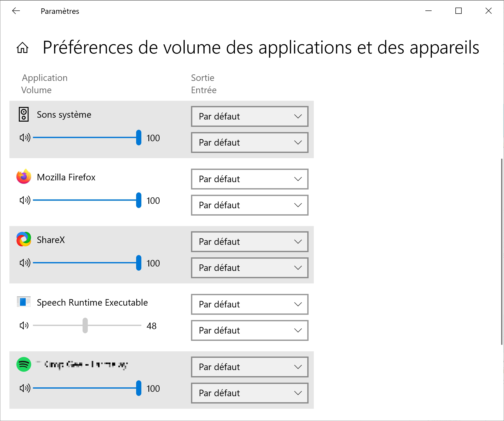Expand Spotify input device dropdown
The image size is (504, 421).
tap(250, 393)
